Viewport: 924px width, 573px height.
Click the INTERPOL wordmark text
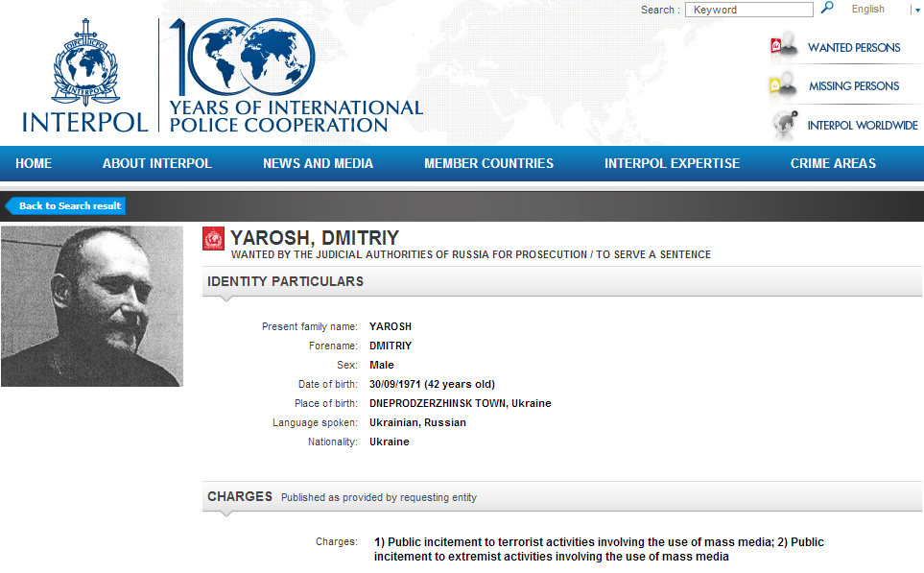84,122
